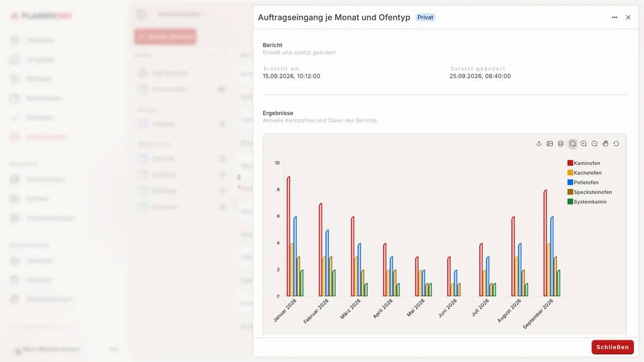Click the Mai 2026 axis label
Viewport: 644px width, 362px height.
pos(416,308)
